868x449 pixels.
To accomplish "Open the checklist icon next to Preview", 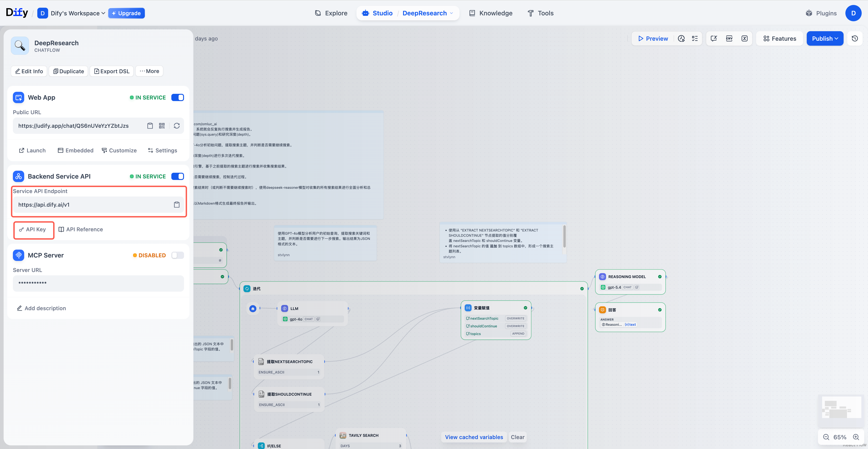I will [x=695, y=38].
